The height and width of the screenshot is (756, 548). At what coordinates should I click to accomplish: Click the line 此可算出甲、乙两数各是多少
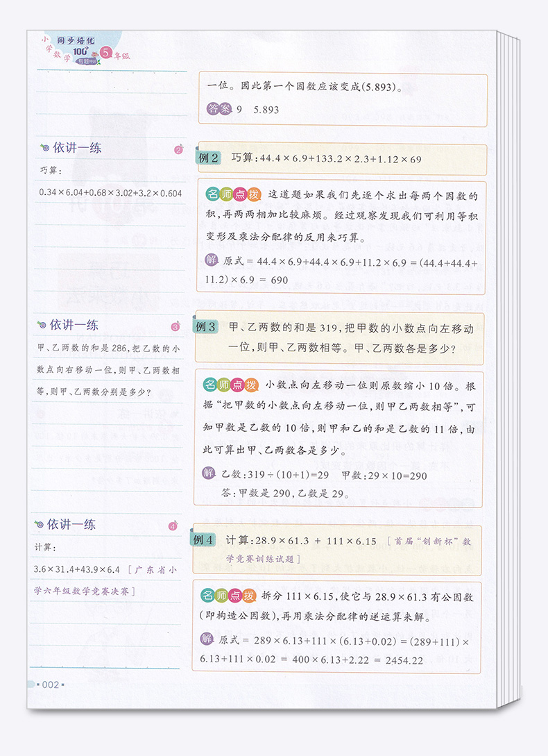tap(275, 451)
